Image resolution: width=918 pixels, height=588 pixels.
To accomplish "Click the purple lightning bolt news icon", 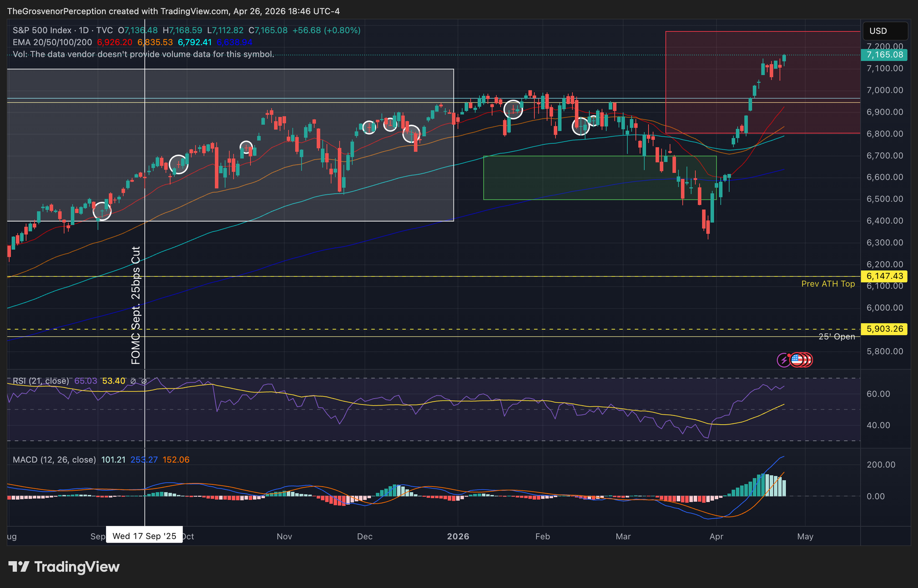I will click(784, 360).
